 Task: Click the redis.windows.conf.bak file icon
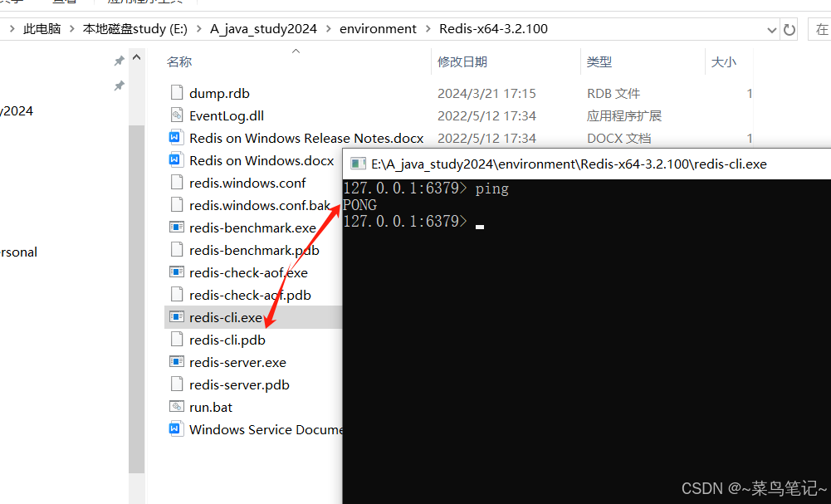pyautogui.click(x=177, y=204)
